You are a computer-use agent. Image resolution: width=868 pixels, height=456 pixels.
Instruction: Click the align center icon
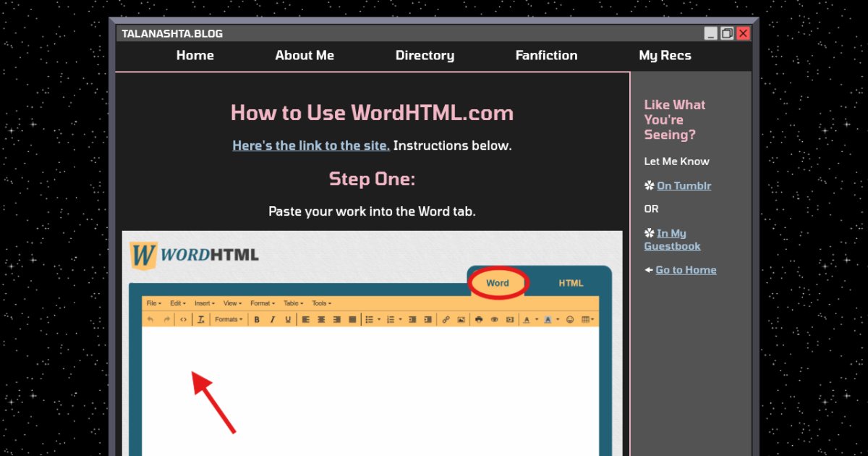pos(321,319)
